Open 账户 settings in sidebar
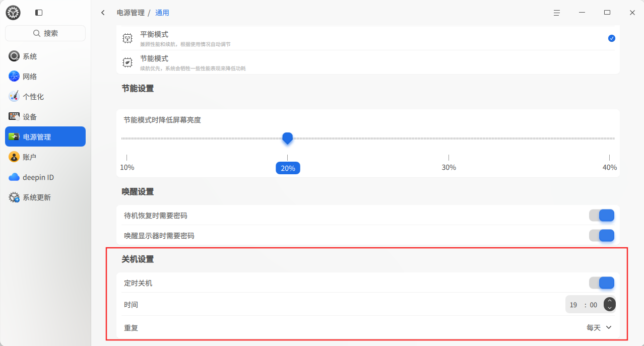The image size is (644, 346). 45,157
